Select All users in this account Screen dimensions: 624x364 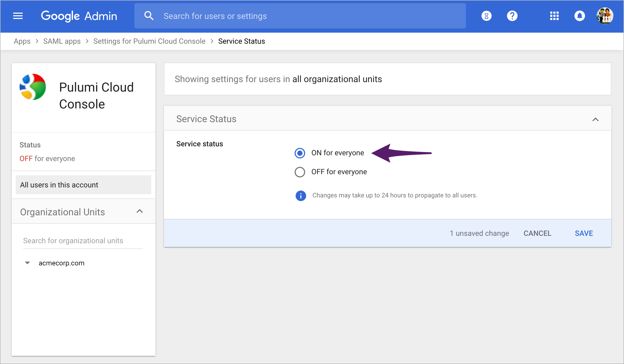click(59, 185)
